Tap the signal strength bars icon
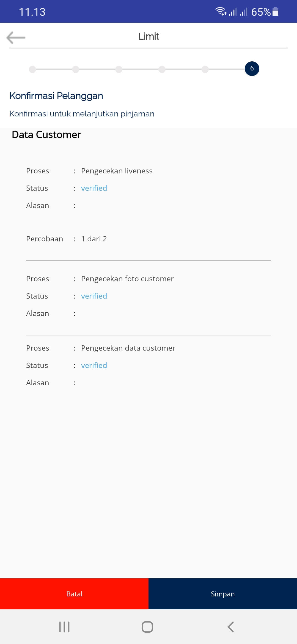 point(233,12)
